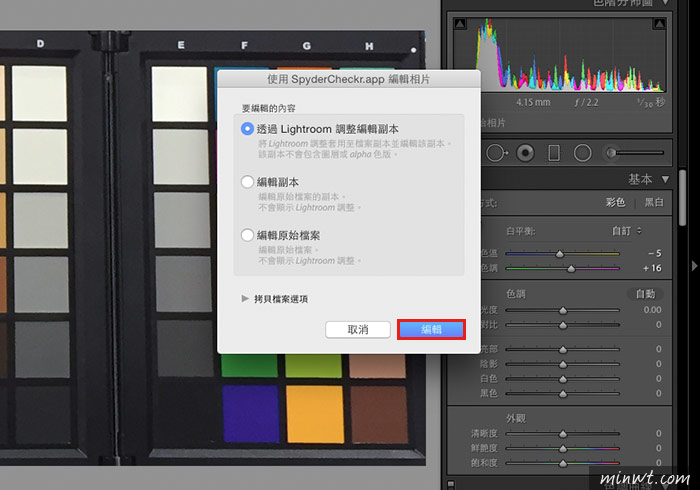
Task: Click the dialog title SpyderCheckr.app text
Action: tap(338, 79)
